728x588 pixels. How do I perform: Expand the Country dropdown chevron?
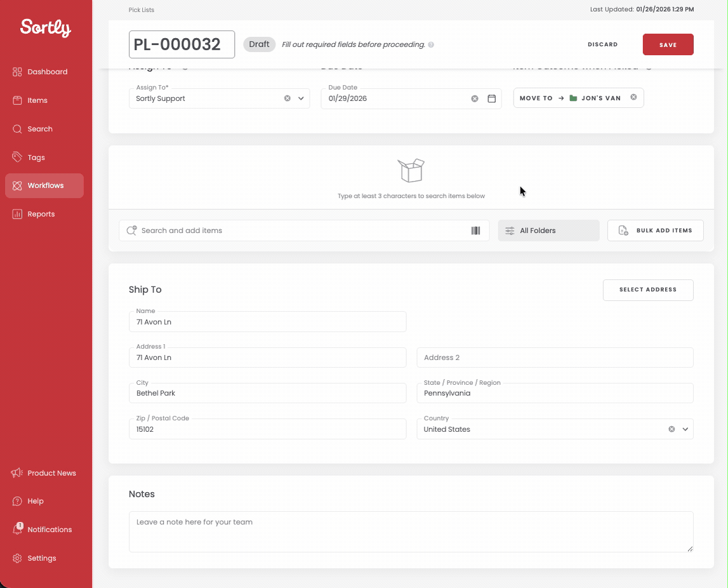coord(685,429)
